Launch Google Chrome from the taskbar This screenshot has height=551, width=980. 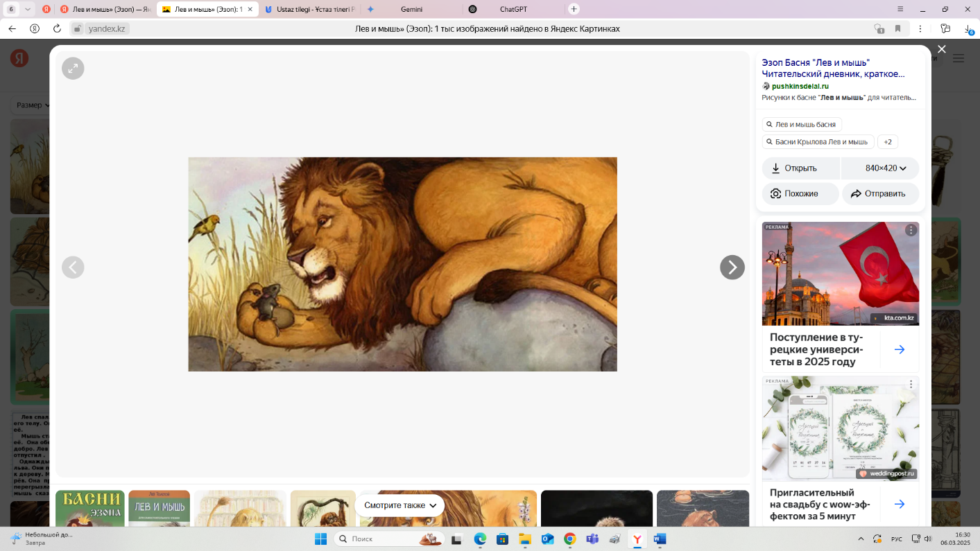pyautogui.click(x=570, y=539)
